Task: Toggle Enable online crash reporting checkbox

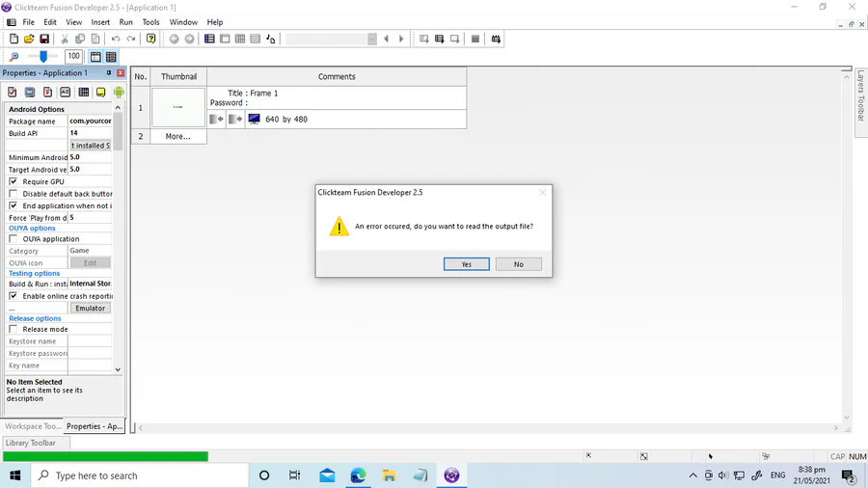Action: click(x=14, y=296)
